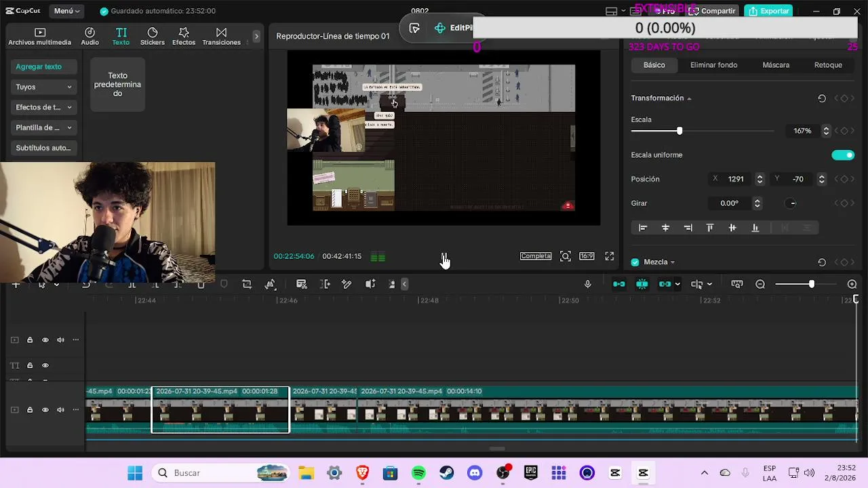This screenshot has width=868, height=488.
Task: Open the Menú dropdown
Action: coord(67,11)
